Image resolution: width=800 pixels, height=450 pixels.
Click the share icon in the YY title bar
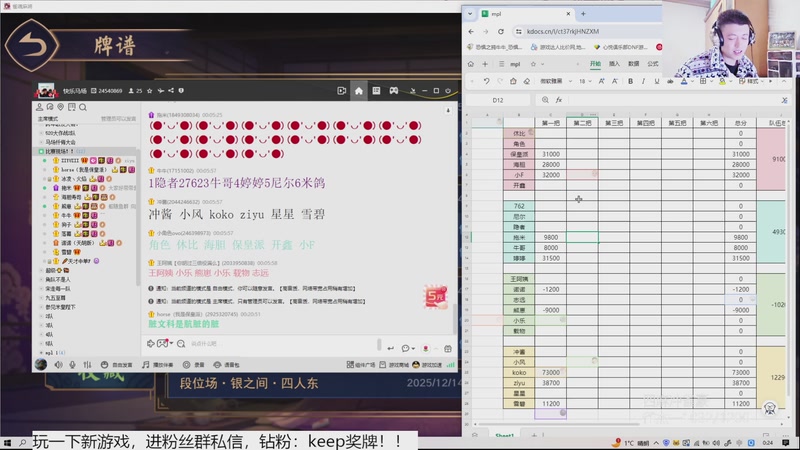pyautogui.click(x=171, y=91)
